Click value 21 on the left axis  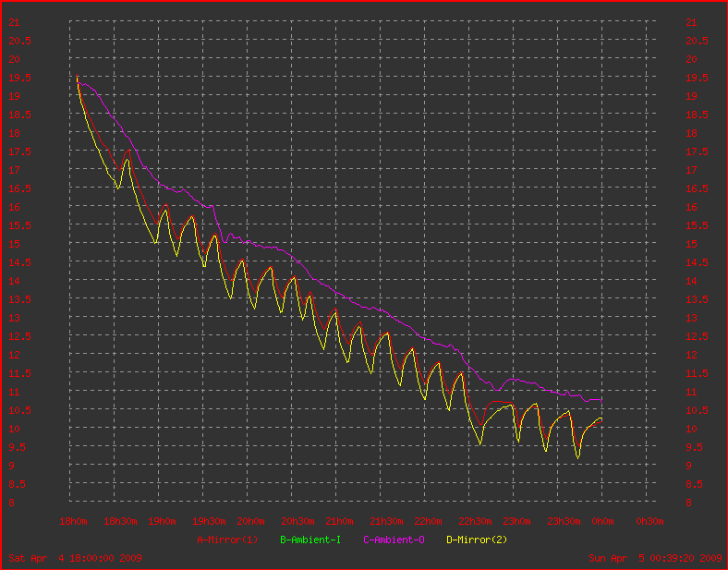click(x=15, y=22)
